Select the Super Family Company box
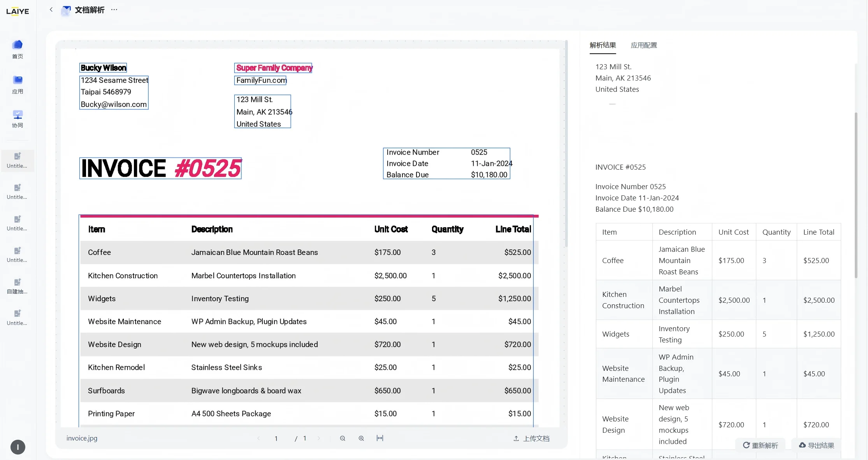This screenshot has width=868, height=460. (x=273, y=68)
